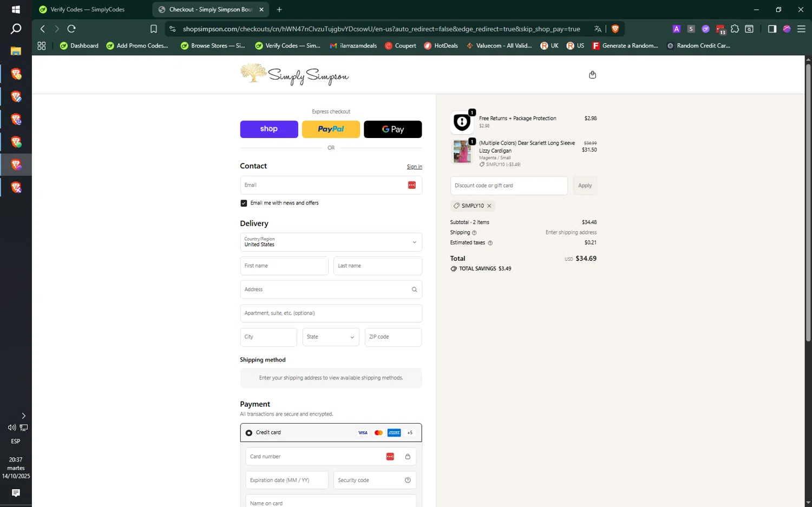Toggle the Email me with news and offers checkbox
Image resolution: width=812 pixels, height=507 pixels.
[x=244, y=203]
